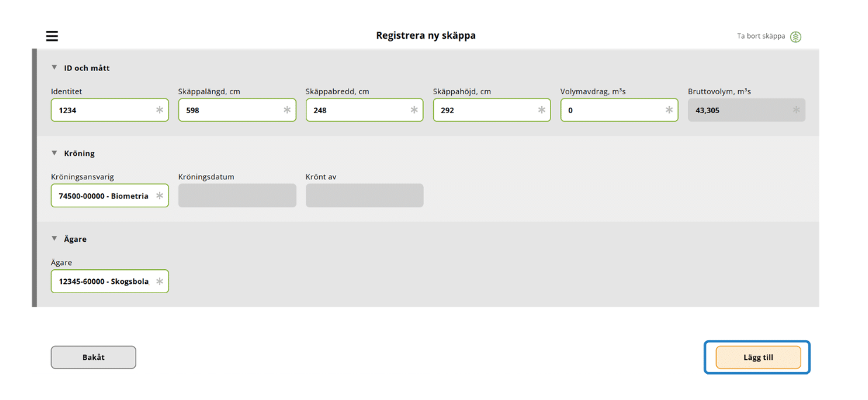The width and height of the screenshot is (868, 400).
Task: Open the hamburger menu
Action: 52,36
